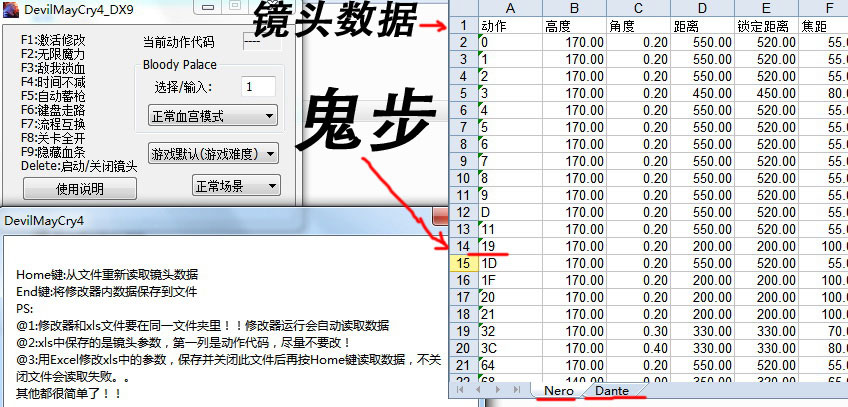The image size is (848, 407).
Task: Switch to the Nero sheet tab
Action: coord(560,392)
